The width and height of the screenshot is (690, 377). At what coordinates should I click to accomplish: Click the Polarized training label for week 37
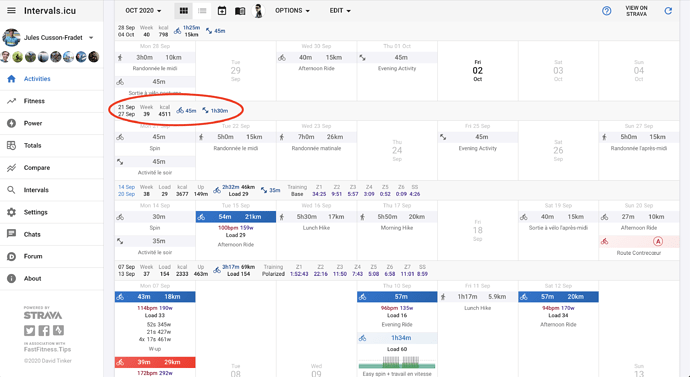(273, 274)
